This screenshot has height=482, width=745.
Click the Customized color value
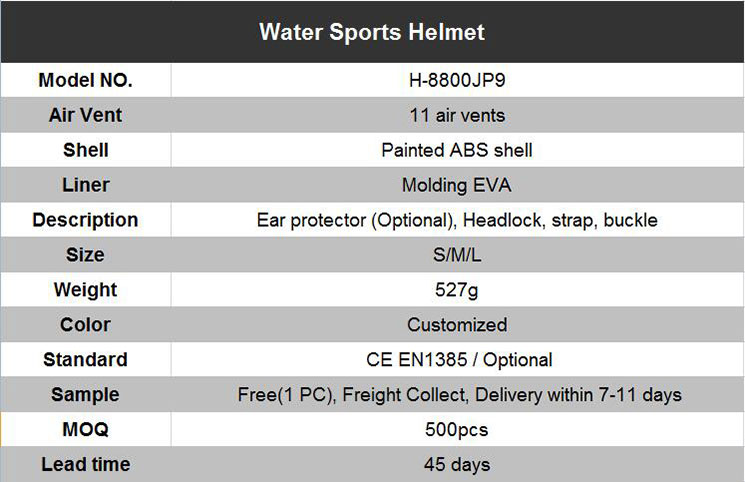(x=457, y=325)
